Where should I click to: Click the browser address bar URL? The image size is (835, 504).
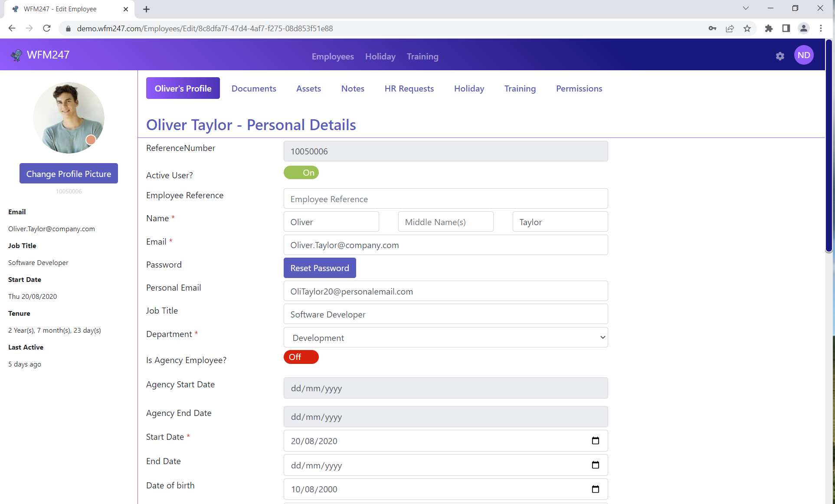[x=205, y=29]
